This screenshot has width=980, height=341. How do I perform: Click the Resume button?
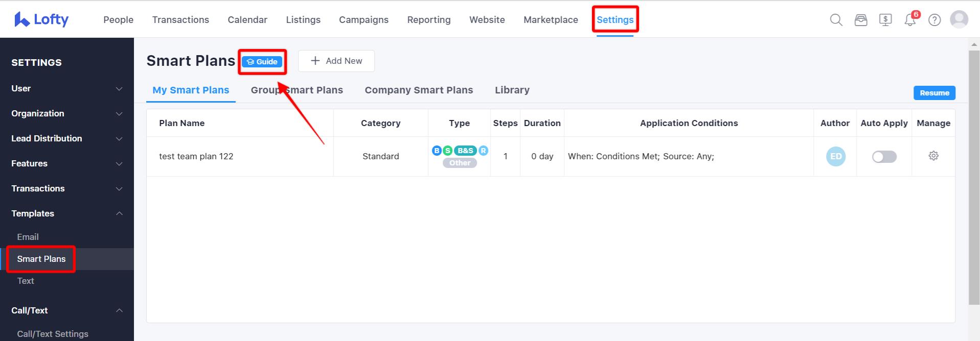(934, 93)
